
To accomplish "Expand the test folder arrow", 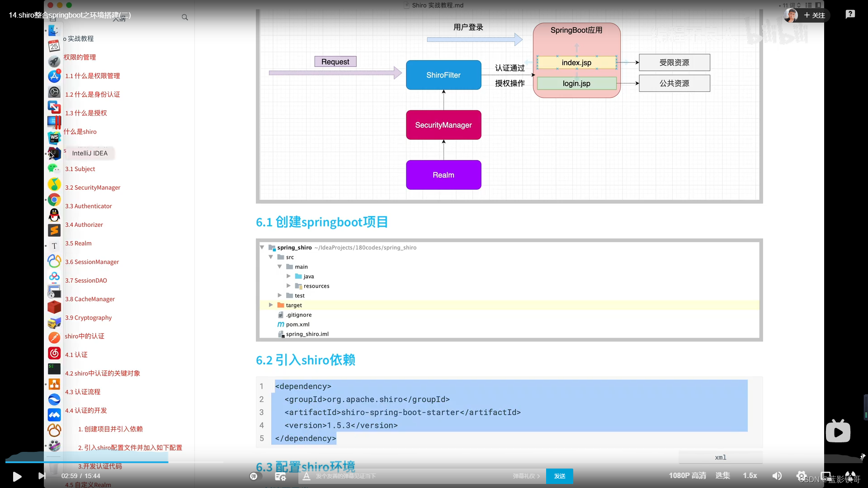I will click(280, 296).
